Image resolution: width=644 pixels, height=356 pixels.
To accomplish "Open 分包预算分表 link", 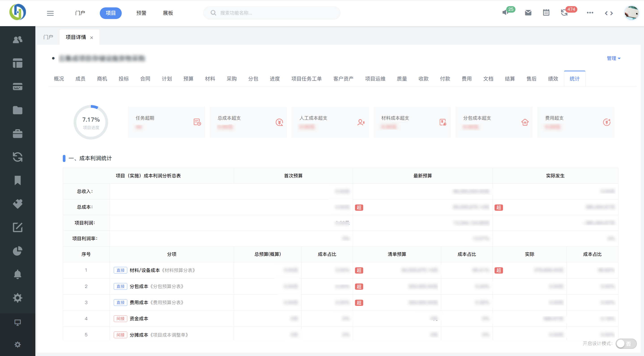I will coord(167,286).
